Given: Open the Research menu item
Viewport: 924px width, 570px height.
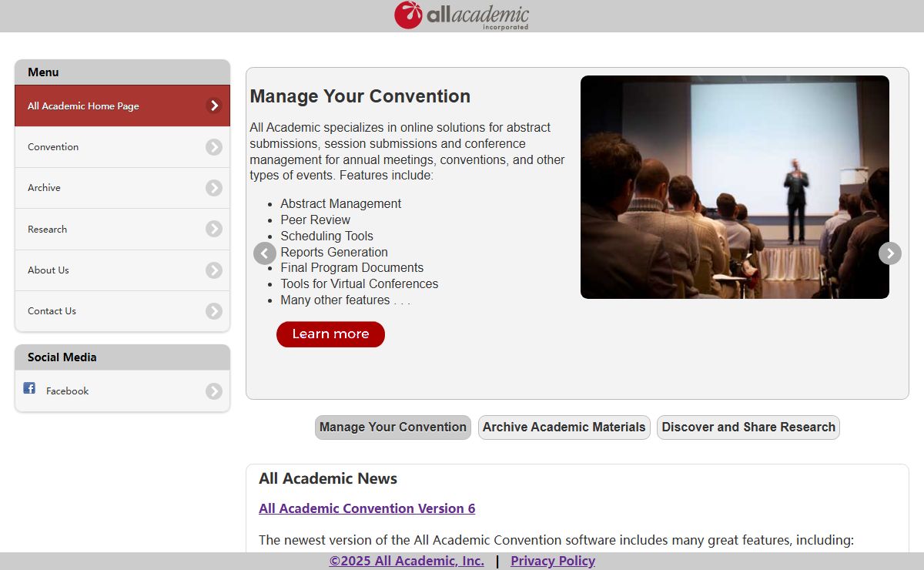Looking at the screenshot, I should [122, 229].
